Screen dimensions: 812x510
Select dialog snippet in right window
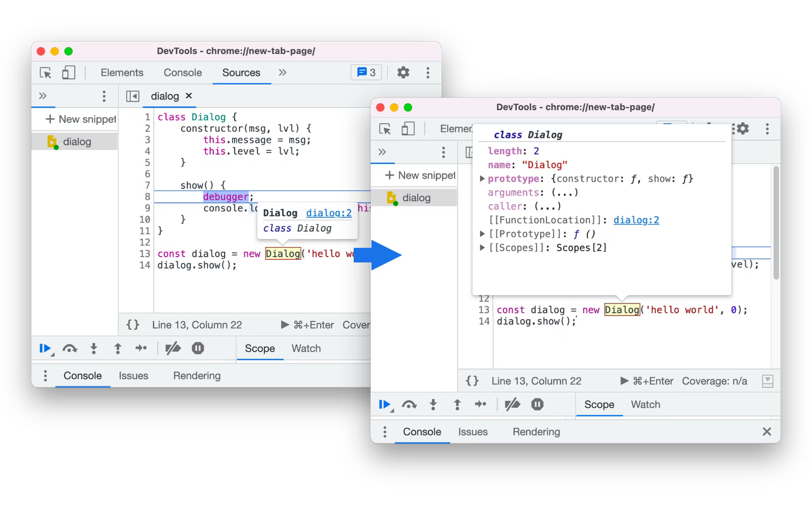414,198
